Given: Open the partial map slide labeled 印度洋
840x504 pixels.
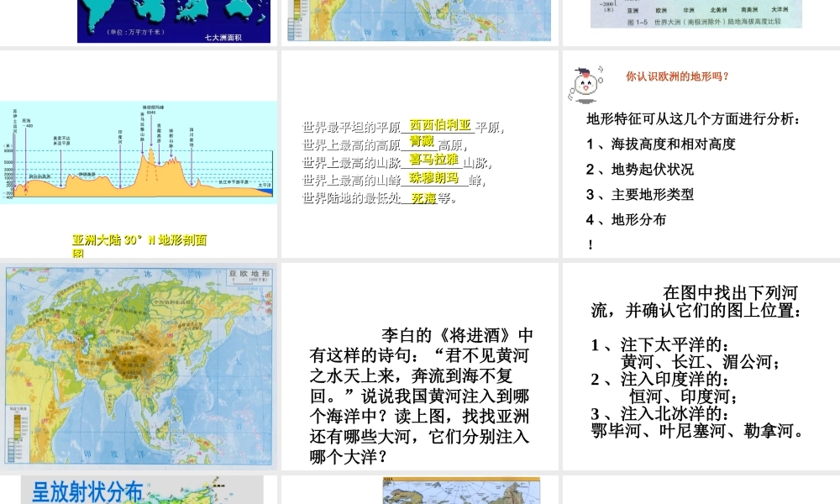Looking at the screenshot, I should (x=419, y=20).
